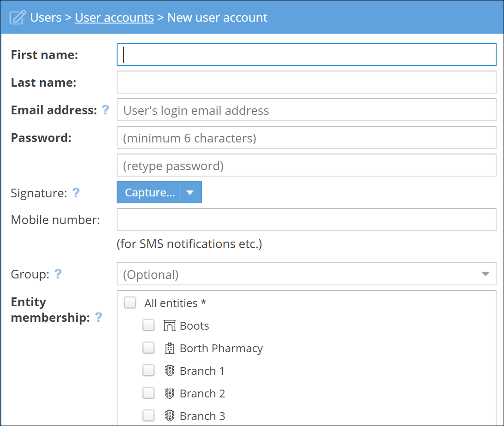The image size is (504, 426).
Task: Open the User accounts breadcrumb link
Action: click(114, 18)
